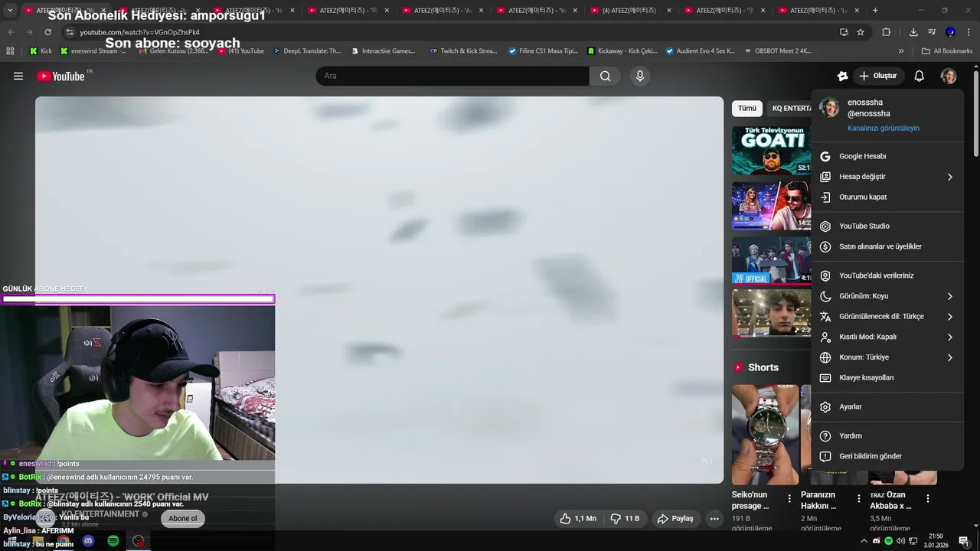Choose Oturumu kapat to sign out
Screen dimensions: 980x551
[887, 197]
